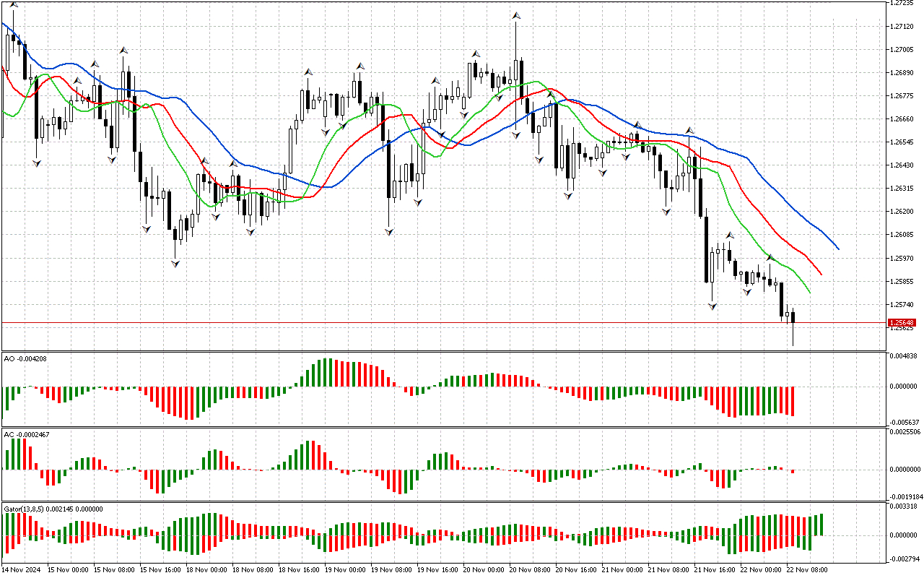Pick the 1.25970 price axis label

902,258
